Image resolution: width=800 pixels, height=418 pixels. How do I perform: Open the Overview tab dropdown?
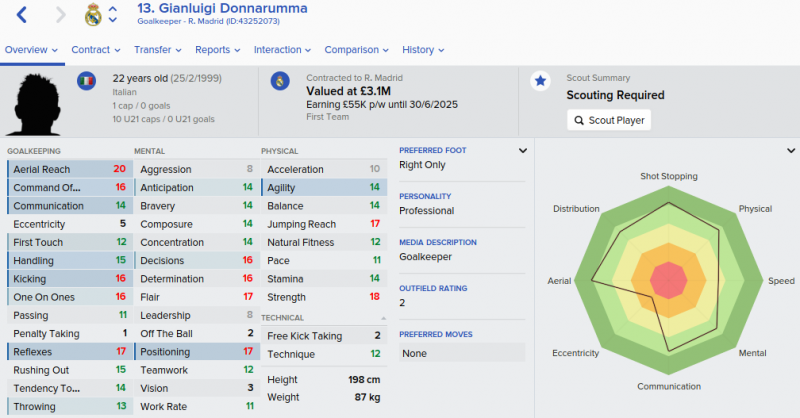[x=31, y=50]
